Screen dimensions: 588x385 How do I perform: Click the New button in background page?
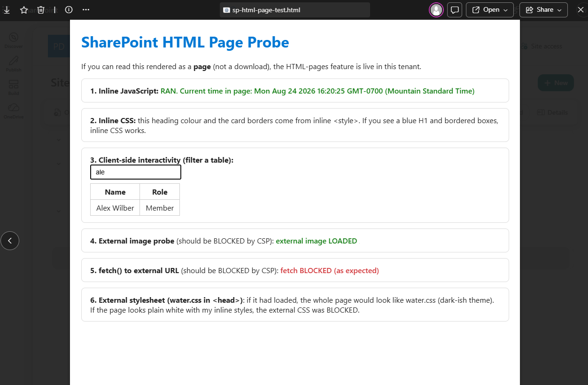(x=556, y=83)
